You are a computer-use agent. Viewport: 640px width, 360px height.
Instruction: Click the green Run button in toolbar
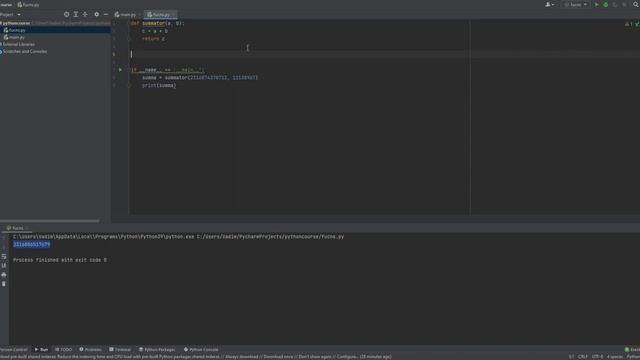tap(596, 4)
